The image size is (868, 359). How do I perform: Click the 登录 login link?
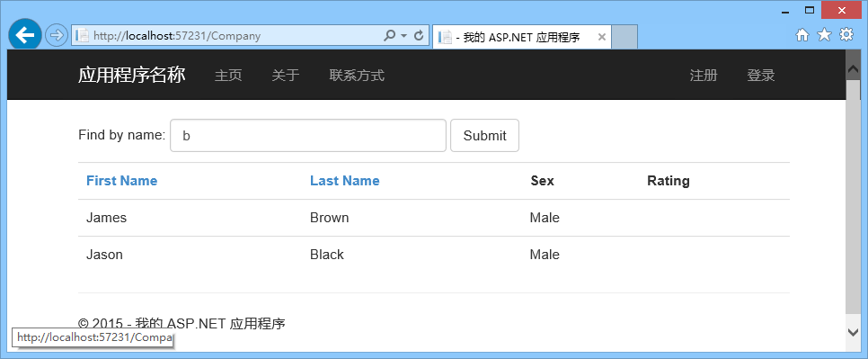[x=760, y=76]
